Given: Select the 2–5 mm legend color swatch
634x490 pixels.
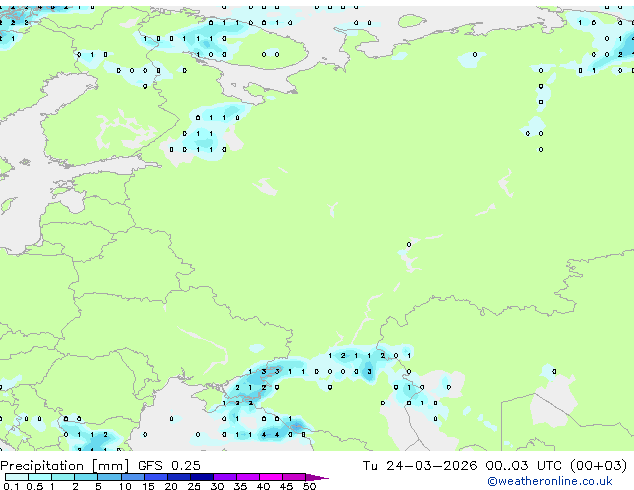Looking at the screenshot, I should [x=86, y=477].
